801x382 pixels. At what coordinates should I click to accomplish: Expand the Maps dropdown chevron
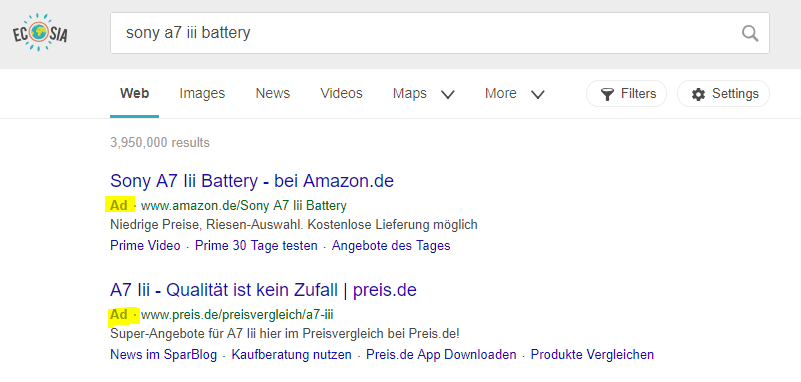447,94
